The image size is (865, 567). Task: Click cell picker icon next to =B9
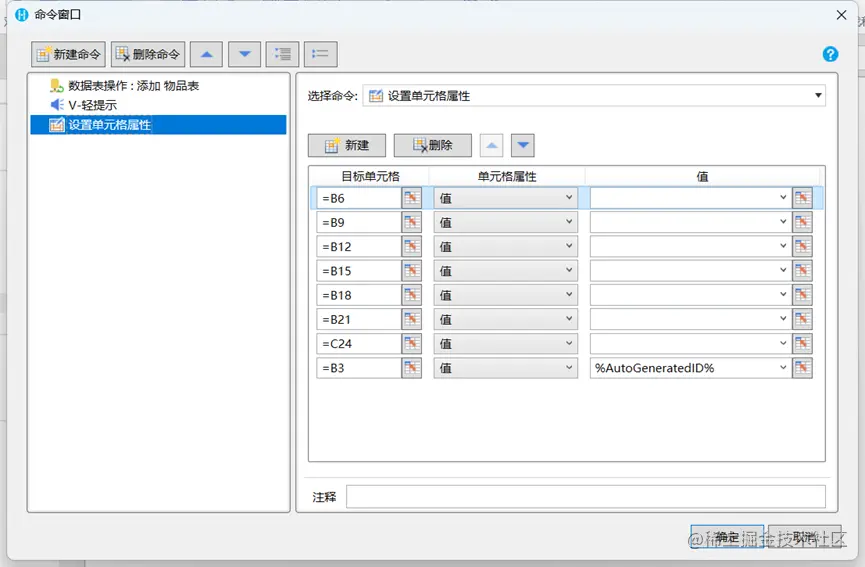(x=412, y=222)
